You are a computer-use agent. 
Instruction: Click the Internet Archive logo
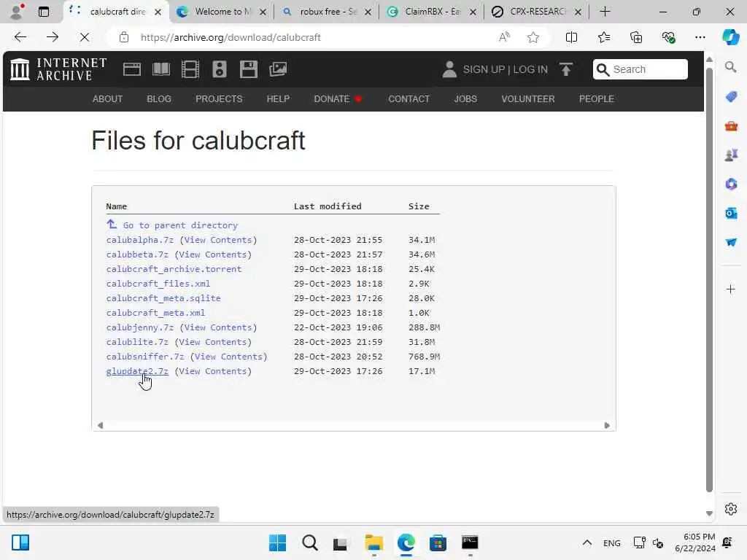coord(58,69)
